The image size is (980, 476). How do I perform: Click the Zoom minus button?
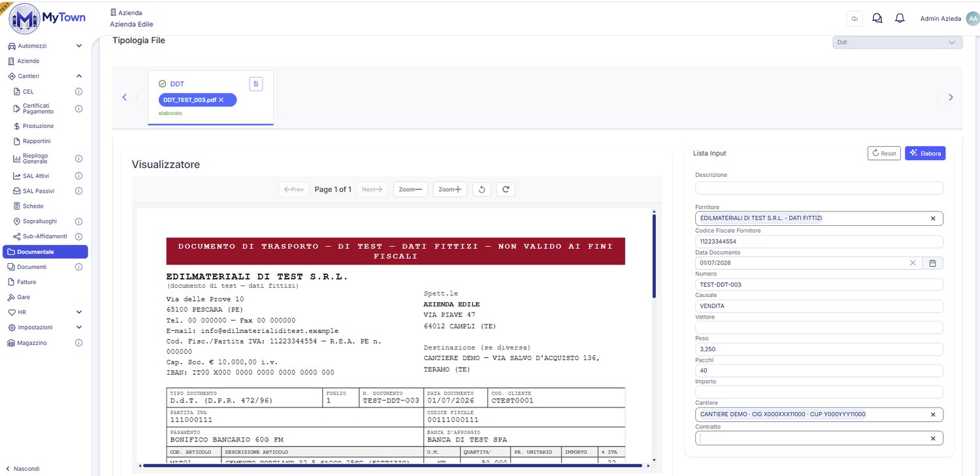click(x=410, y=189)
